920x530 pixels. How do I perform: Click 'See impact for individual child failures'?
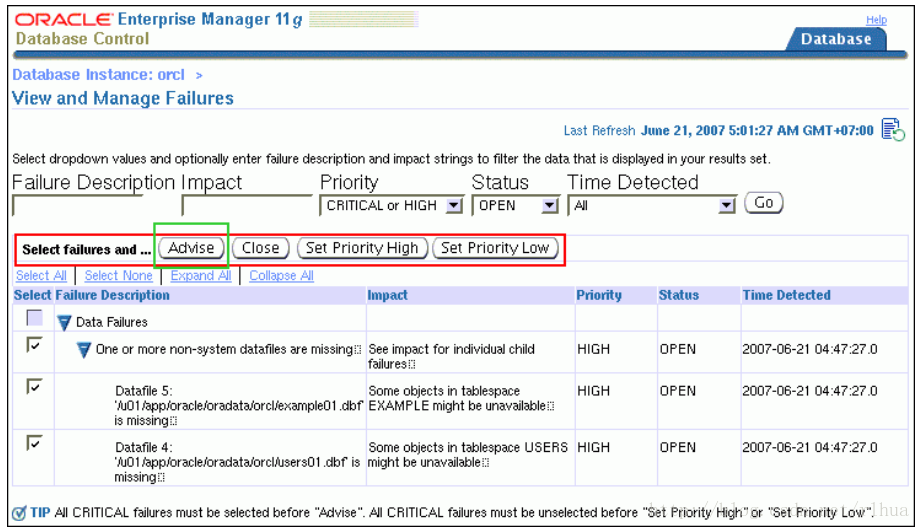pos(451,356)
